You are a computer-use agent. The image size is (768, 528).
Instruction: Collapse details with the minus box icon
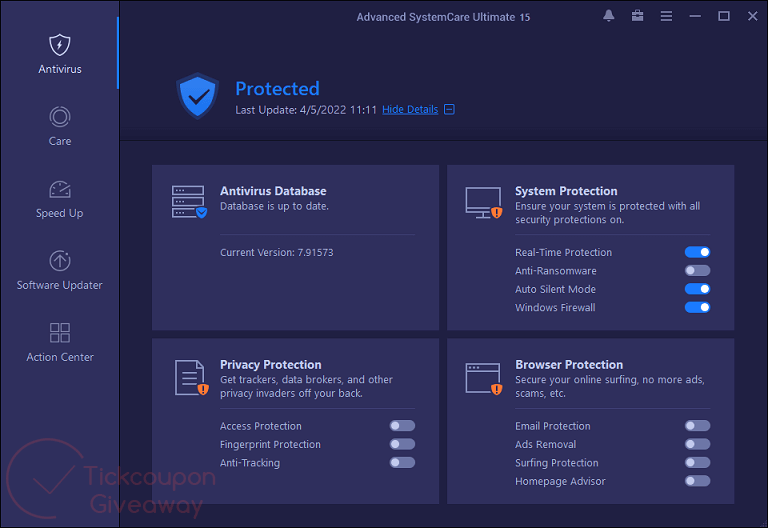click(x=449, y=109)
